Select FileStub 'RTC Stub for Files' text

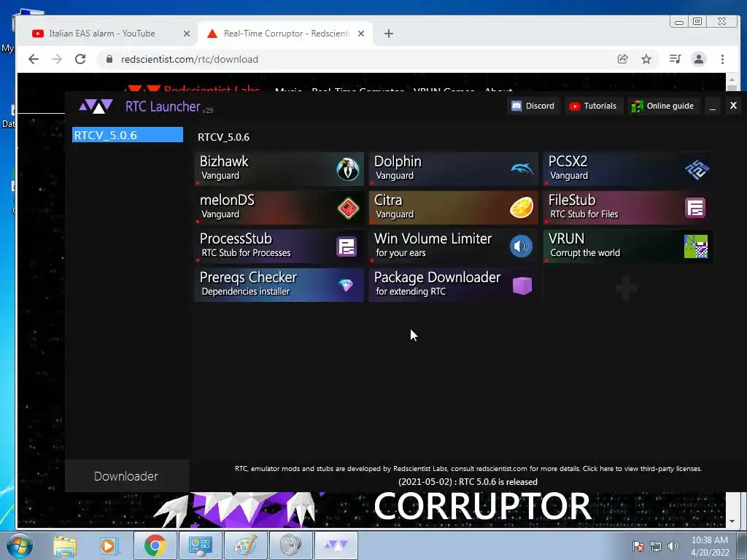pyautogui.click(x=584, y=214)
